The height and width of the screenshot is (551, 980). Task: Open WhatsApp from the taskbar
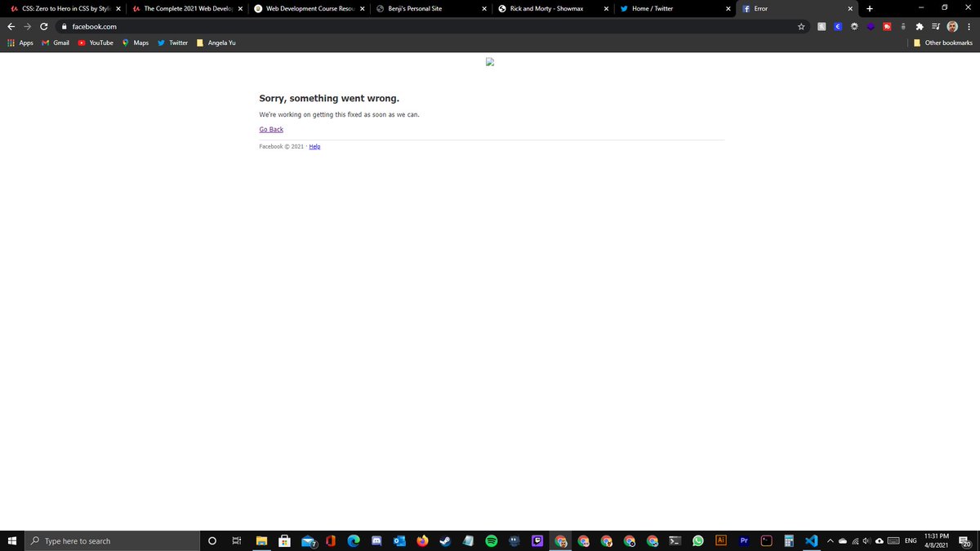(697, 540)
